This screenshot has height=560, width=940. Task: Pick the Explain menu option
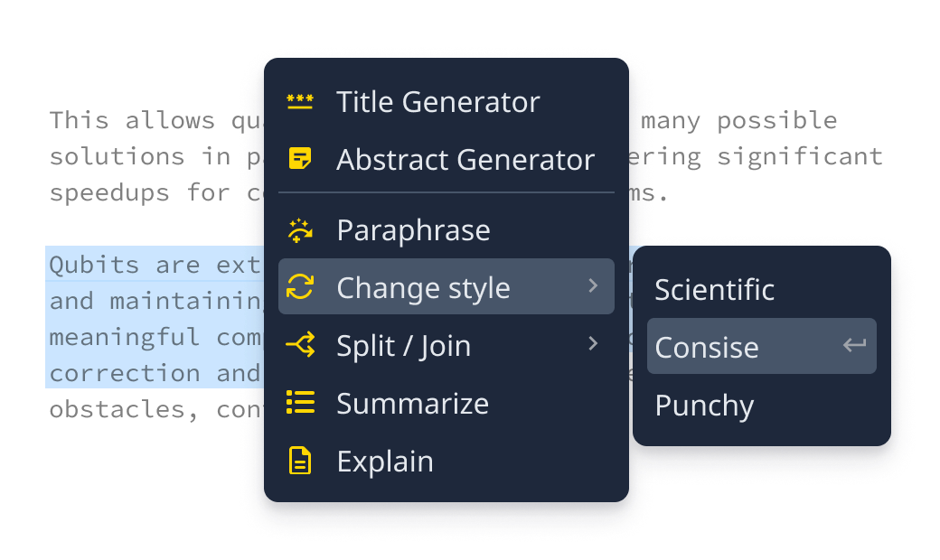[x=385, y=462]
